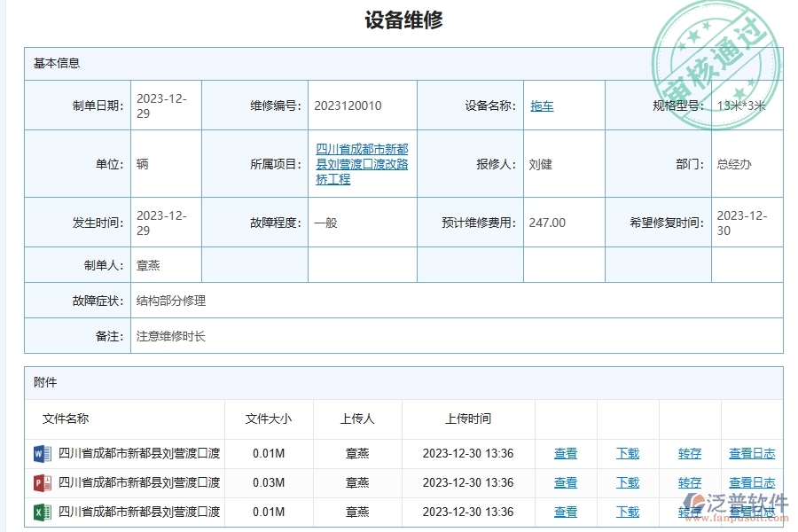Open the 拖车 equipment name link

point(541,105)
